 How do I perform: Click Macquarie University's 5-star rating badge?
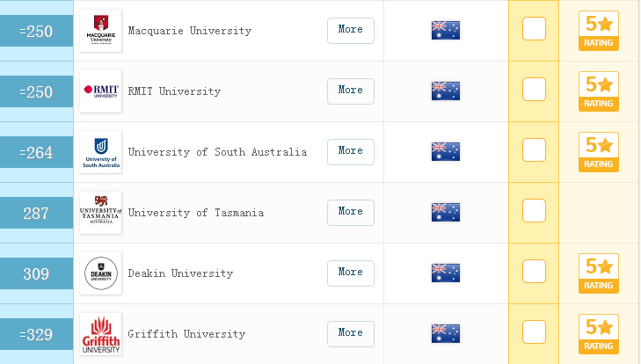(x=598, y=31)
